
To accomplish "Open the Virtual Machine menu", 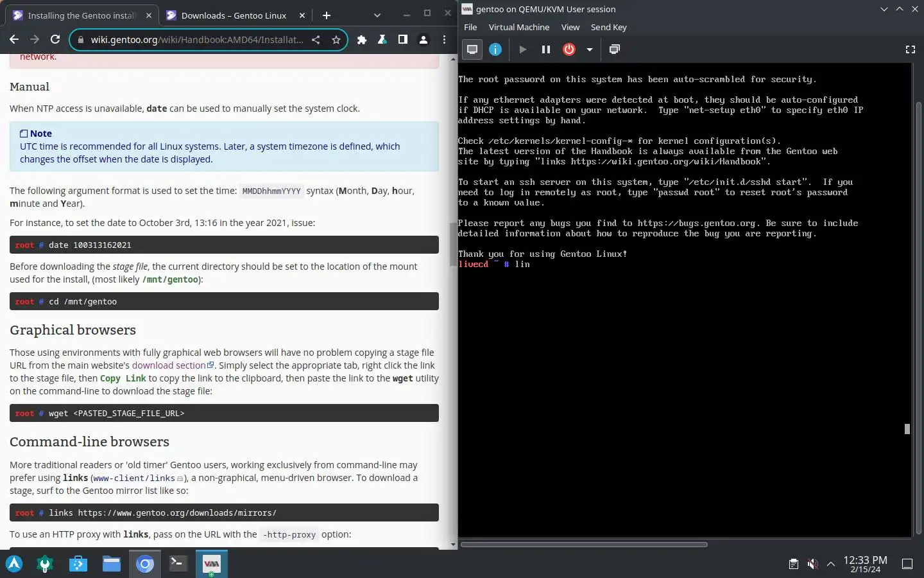I will 519,27.
